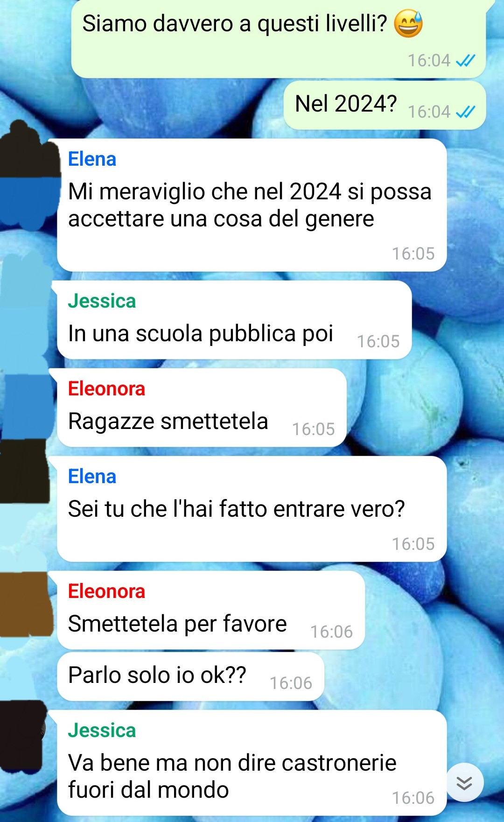Tap the read receipt ticks on 'Siamo davvero' message

pyautogui.click(x=465, y=61)
